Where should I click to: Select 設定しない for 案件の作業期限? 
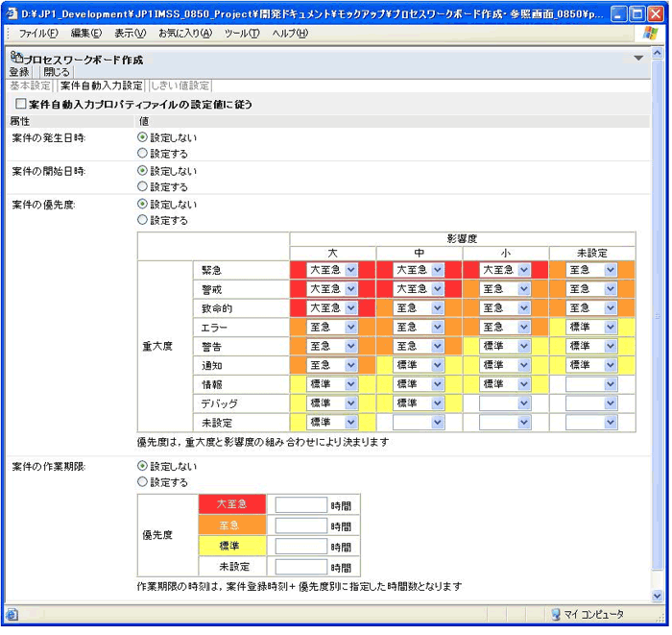click(x=143, y=467)
